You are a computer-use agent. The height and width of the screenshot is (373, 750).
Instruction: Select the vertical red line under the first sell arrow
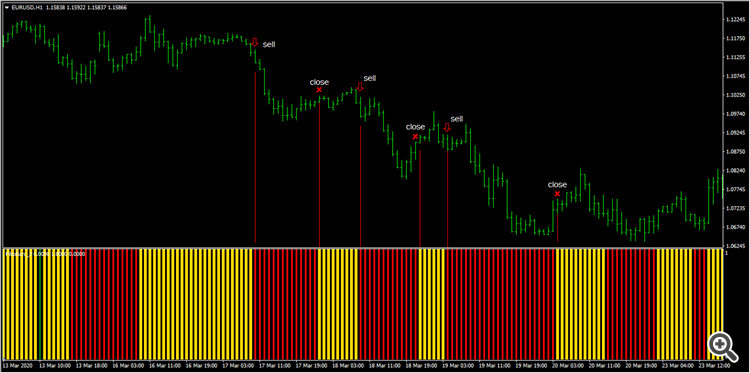point(255,157)
